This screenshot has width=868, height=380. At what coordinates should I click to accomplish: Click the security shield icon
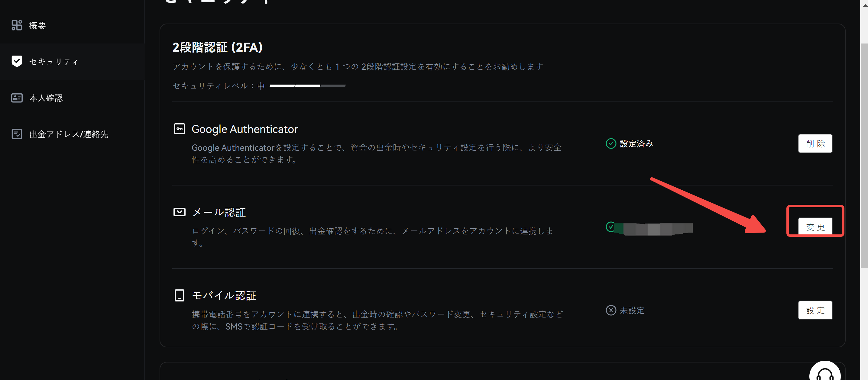pyautogui.click(x=17, y=61)
